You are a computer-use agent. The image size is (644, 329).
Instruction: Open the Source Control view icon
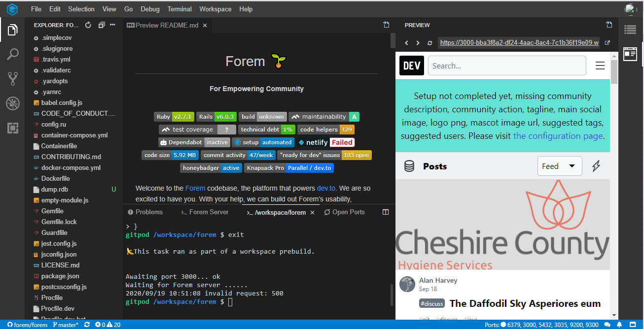pyautogui.click(x=12, y=79)
